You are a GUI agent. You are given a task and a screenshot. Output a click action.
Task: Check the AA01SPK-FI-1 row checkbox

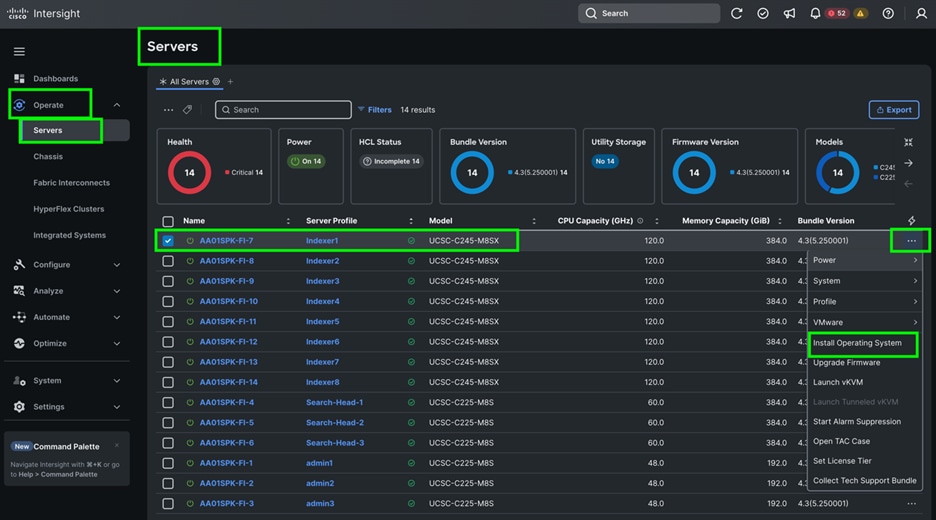pos(168,463)
